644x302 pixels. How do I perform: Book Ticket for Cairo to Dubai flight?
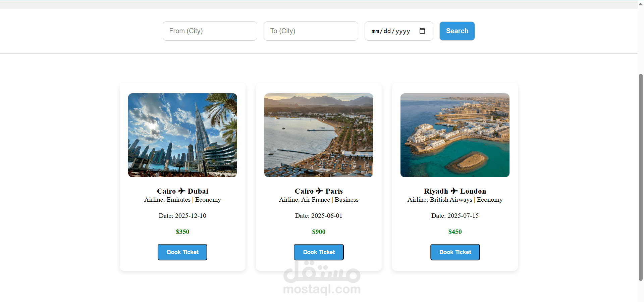pos(182,252)
